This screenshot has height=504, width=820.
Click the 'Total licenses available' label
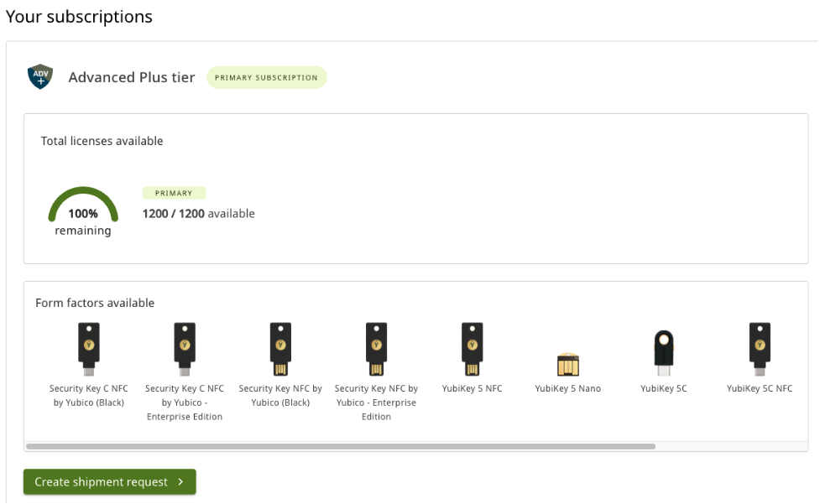(x=102, y=141)
